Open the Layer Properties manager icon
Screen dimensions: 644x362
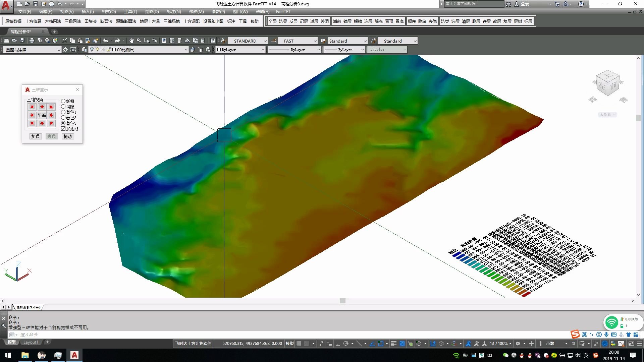coord(84,50)
